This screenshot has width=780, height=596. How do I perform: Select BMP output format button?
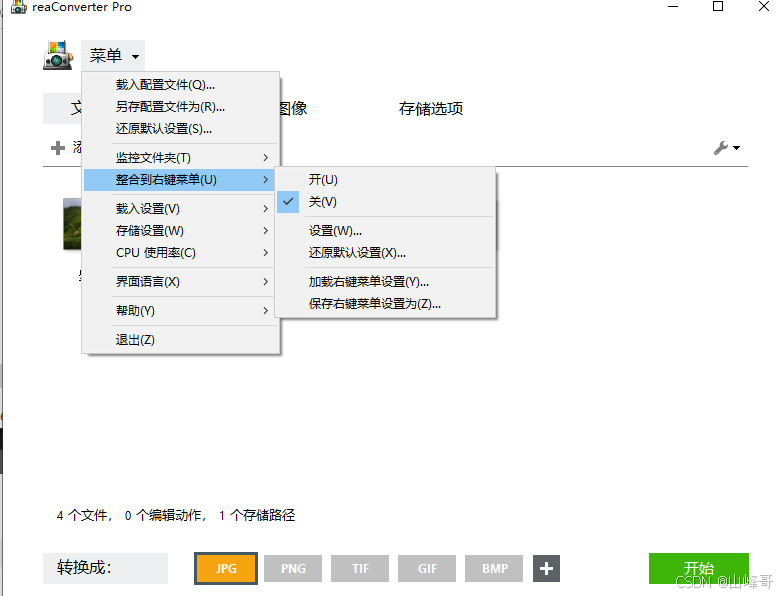click(x=494, y=568)
